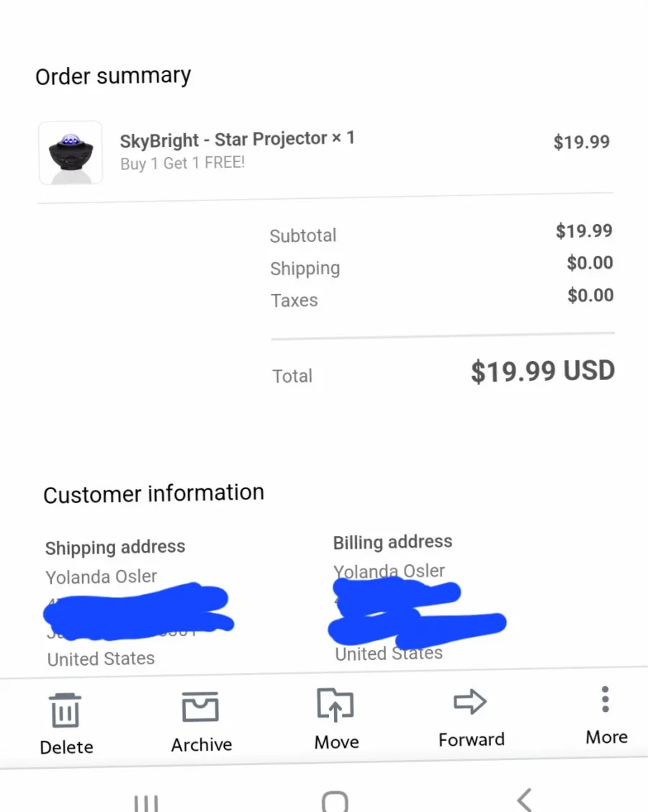Tap the Order summary heading
Screen dimensions: 648x812
pyautogui.click(x=113, y=76)
